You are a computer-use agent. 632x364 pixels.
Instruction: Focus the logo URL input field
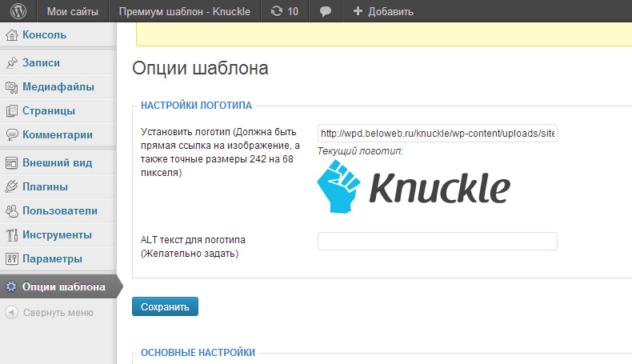(437, 134)
